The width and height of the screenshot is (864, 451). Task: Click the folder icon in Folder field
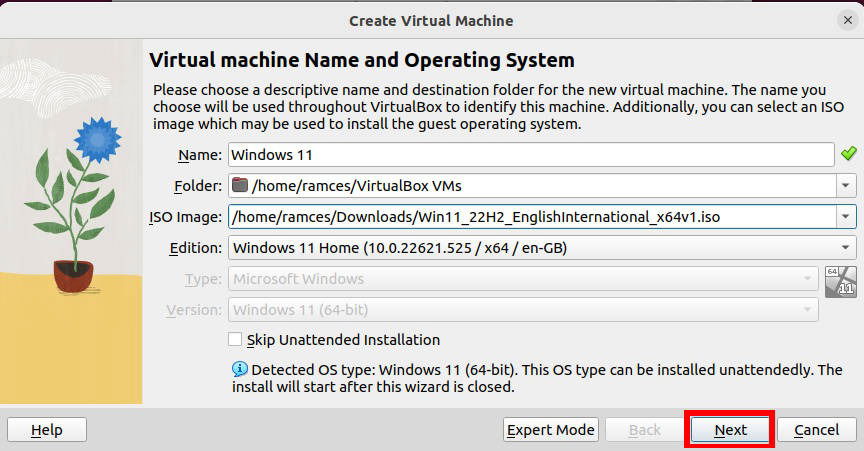click(x=239, y=185)
